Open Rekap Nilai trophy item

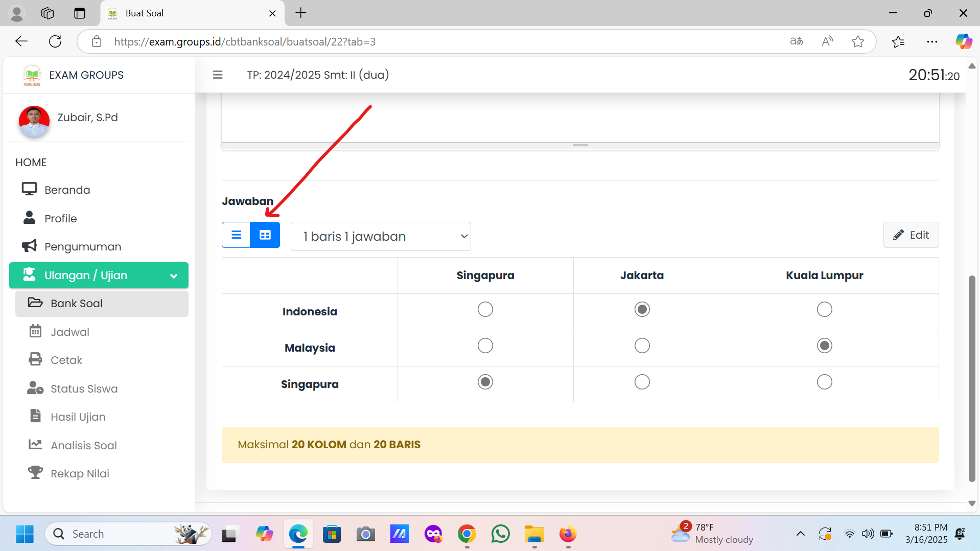point(80,474)
